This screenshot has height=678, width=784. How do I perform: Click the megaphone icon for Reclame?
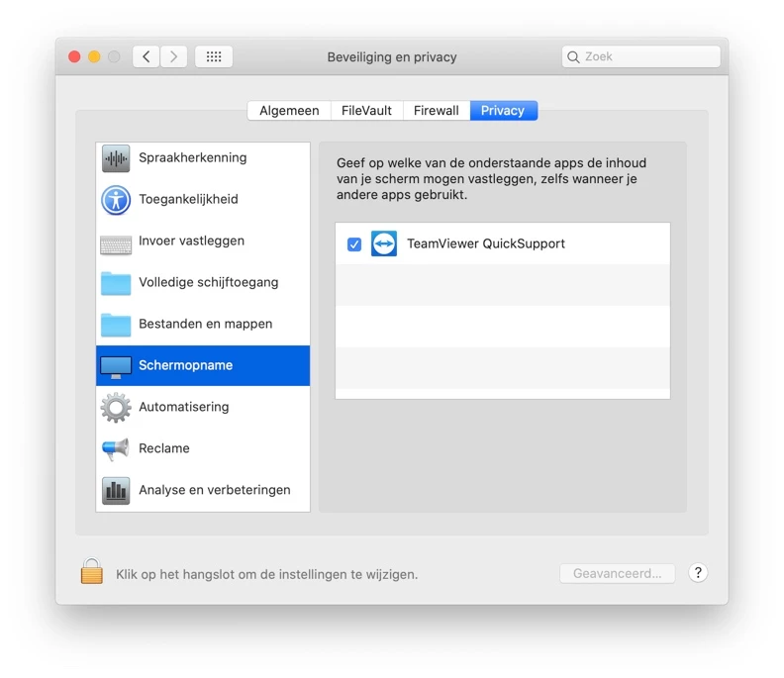pyautogui.click(x=116, y=449)
